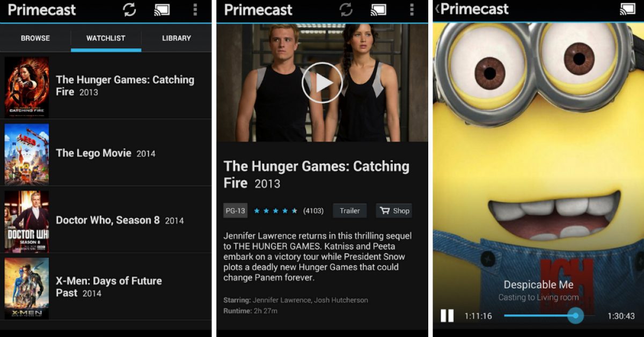This screenshot has height=337, width=644.
Task: Select X-Men: Days of Future Past title
Action: pyautogui.click(x=109, y=287)
